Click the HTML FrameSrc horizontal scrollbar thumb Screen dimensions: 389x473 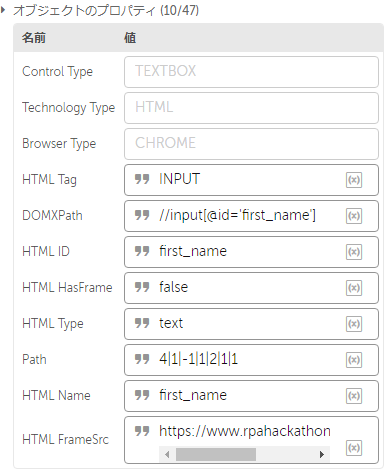(x=216, y=454)
